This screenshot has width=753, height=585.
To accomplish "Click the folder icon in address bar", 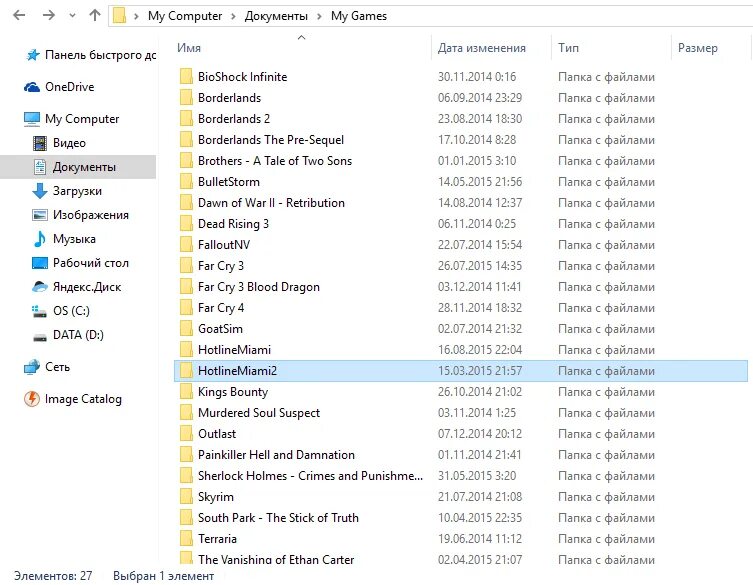I will (120, 16).
